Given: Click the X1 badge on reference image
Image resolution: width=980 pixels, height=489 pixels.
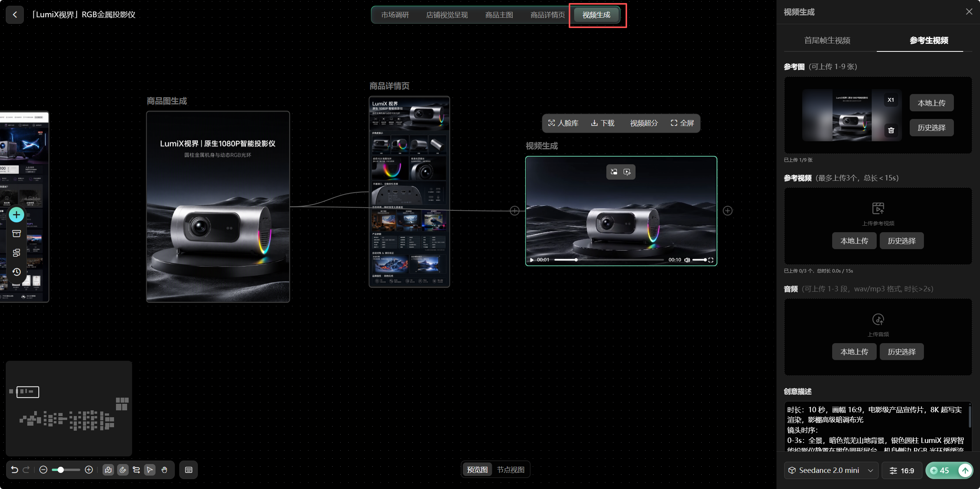Looking at the screenshot, I should coord(891,100).
